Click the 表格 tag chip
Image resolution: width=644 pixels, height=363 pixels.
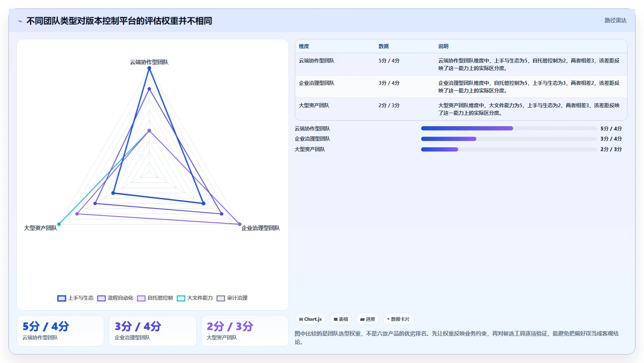pyautogui.click(x=341, y=319)
